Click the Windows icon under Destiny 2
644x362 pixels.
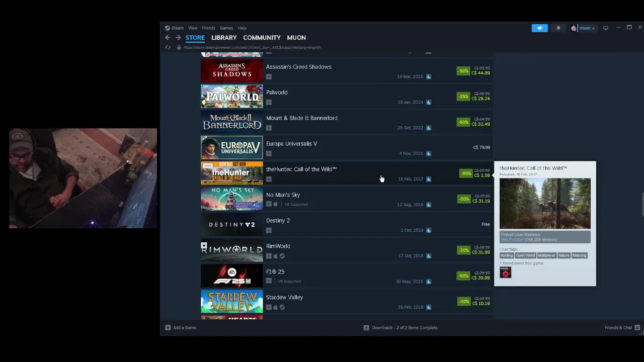click(269, 231)
